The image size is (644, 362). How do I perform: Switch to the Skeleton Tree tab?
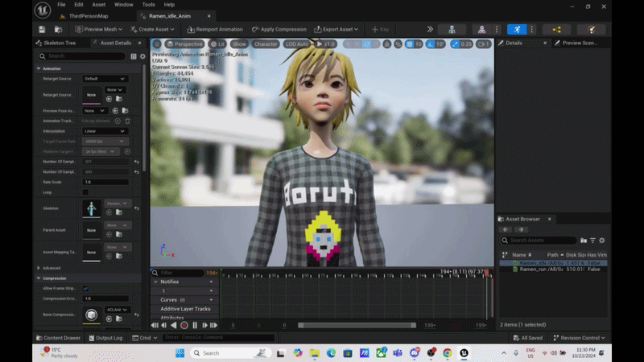tap(56, 43)
